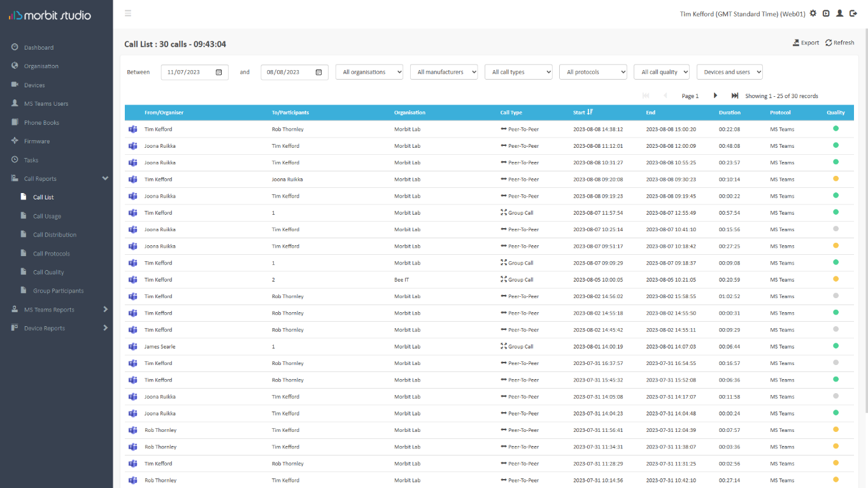Open the user profile icon
This screenshot has width=868, height=488.
(x=839, y=13)
